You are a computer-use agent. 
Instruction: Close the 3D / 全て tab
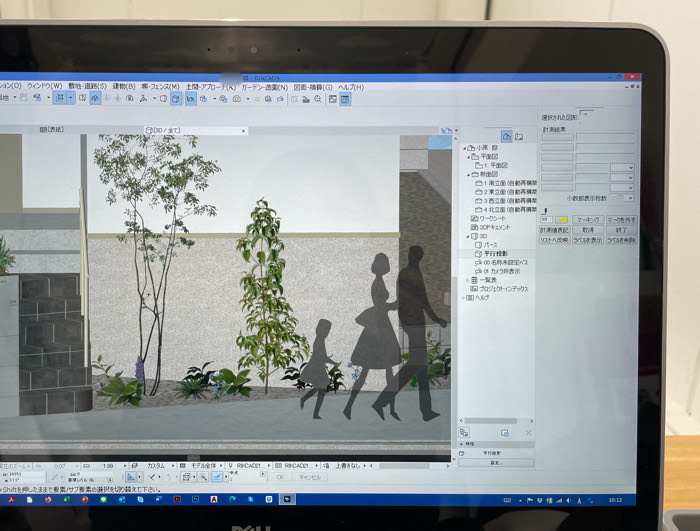point(243,131)
